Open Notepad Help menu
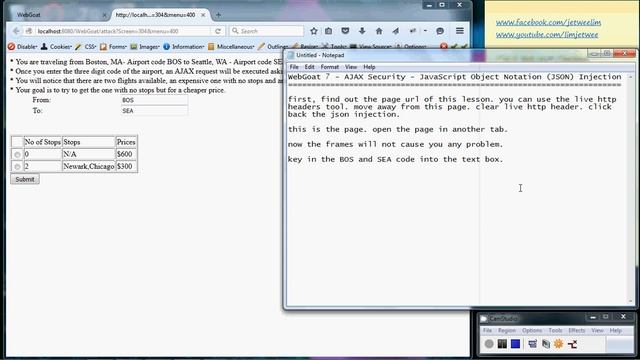The width and height of the screenshot is (640, 360). point(369,67)
